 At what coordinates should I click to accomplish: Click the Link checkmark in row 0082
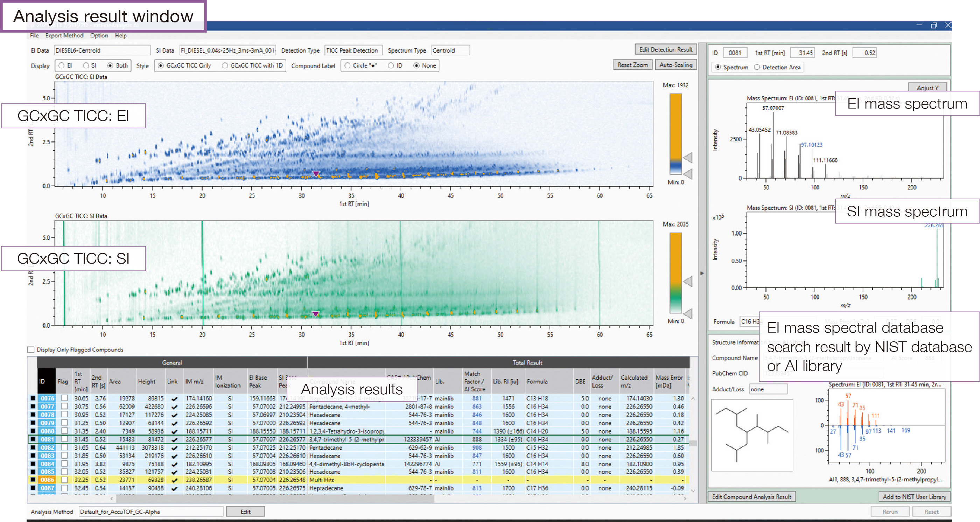174,448
